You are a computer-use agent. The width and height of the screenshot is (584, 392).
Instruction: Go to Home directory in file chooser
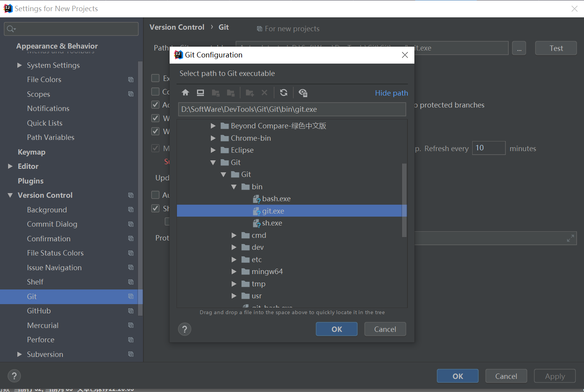pyautogui.click(x=185, y=93)
